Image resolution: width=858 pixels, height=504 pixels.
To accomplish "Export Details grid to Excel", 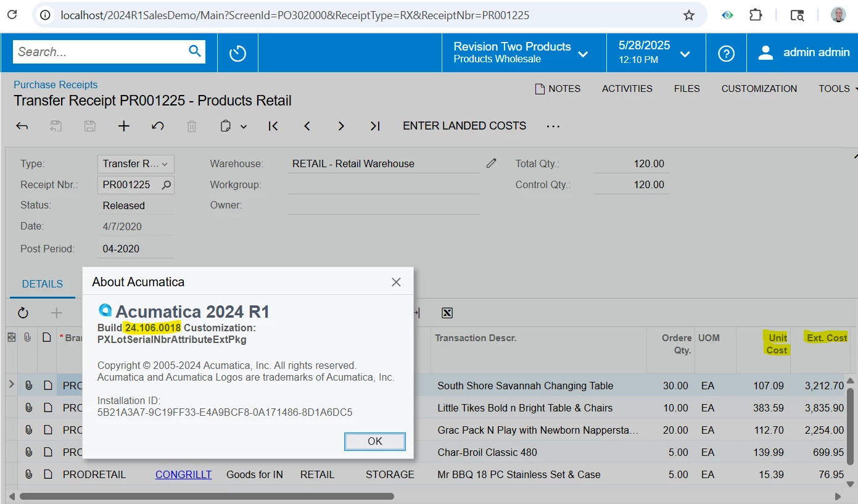I will pos(447,313).
